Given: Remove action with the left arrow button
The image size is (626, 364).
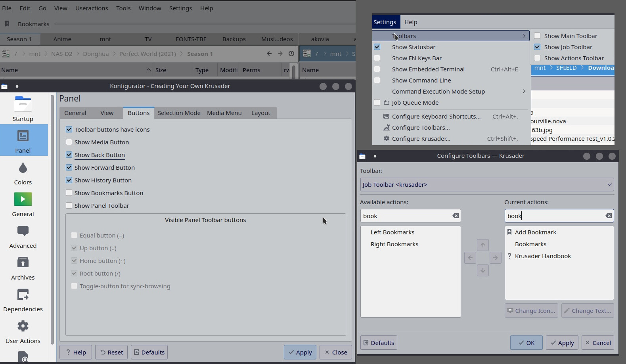Looking at the screenshot, I should point(470,258).
